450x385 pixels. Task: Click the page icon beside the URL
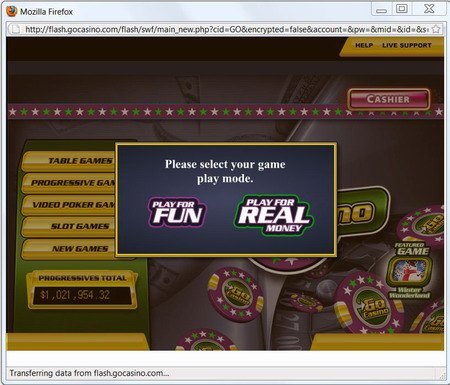coord(15,29)
